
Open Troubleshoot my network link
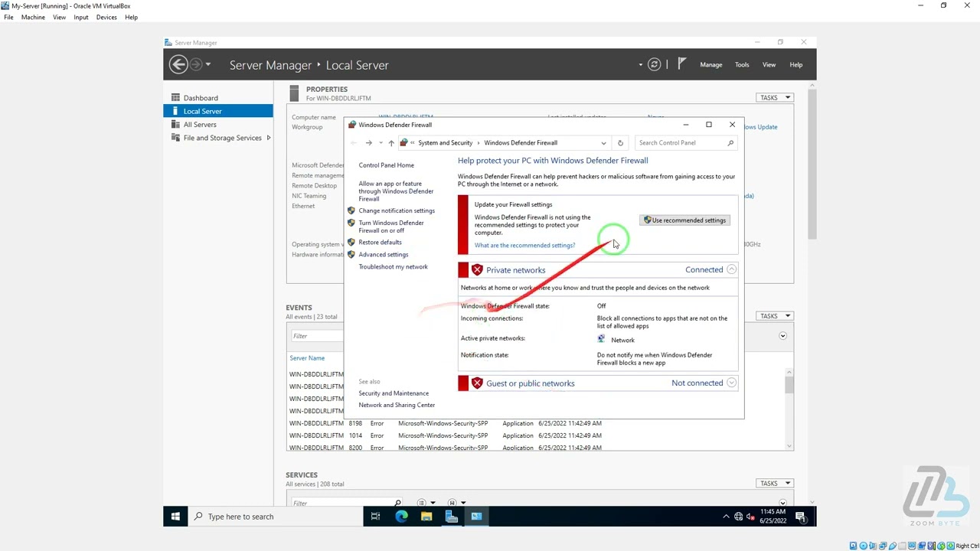click(393, 267)
